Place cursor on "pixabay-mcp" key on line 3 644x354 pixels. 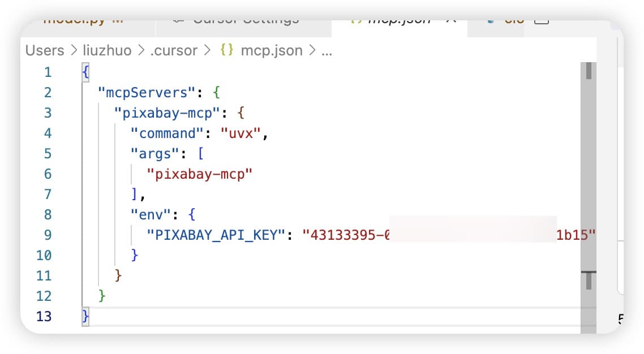(x=167, y=113)
